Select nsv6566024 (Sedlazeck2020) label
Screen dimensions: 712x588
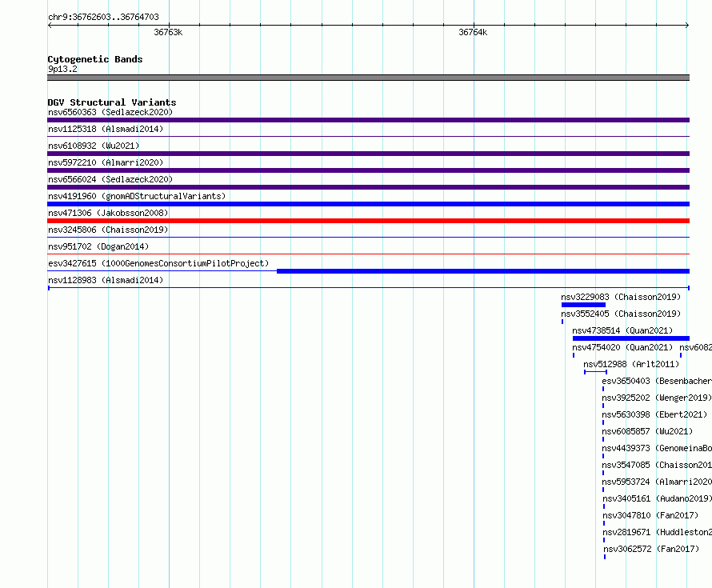(110, 179)
